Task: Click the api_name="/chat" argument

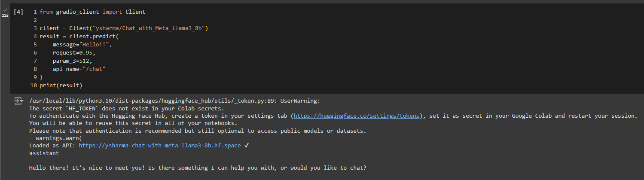Action: coord(79,69)
